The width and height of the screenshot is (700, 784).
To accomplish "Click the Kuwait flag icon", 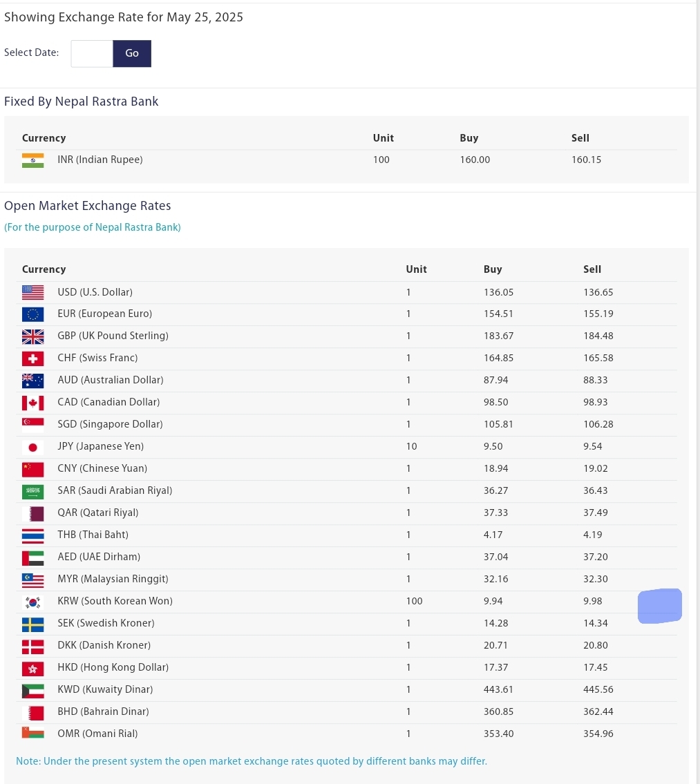I will [32, 690].
